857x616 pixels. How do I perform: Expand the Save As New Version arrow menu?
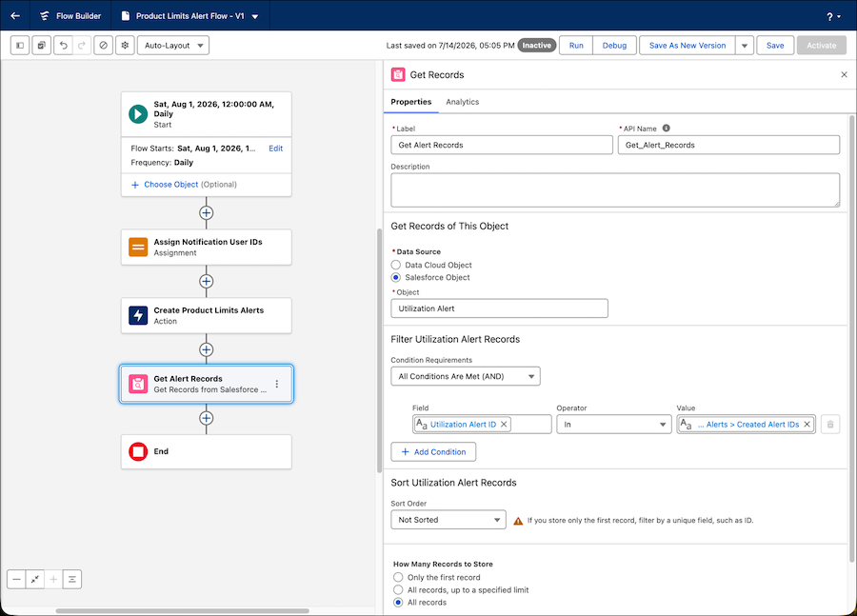point(745,46)
